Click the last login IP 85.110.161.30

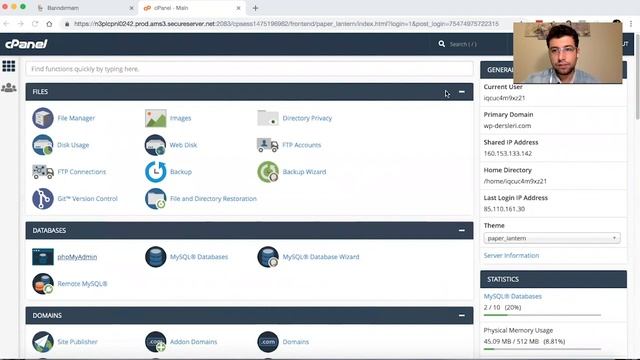(504, 209)
